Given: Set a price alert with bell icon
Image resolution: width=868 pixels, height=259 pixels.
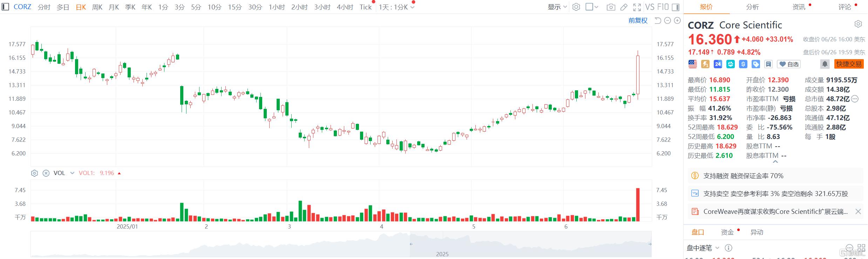Looking at the screenshot, I should 825,64.
